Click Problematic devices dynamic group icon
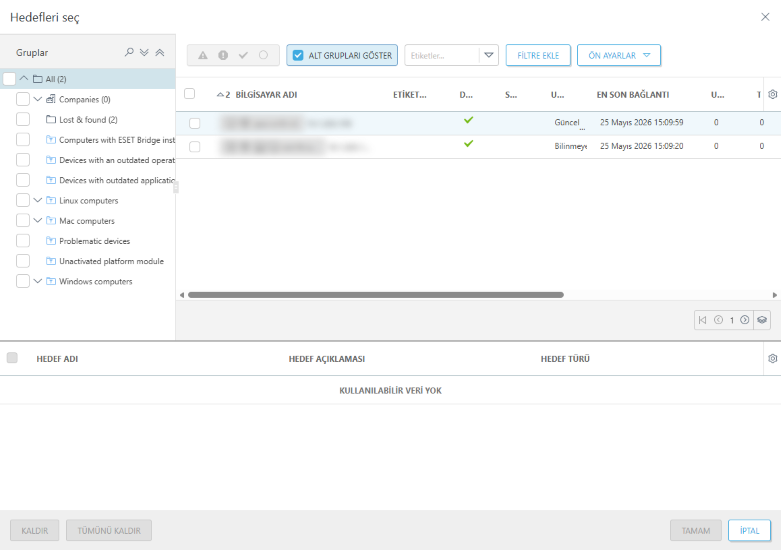 (x=51, y=241)
